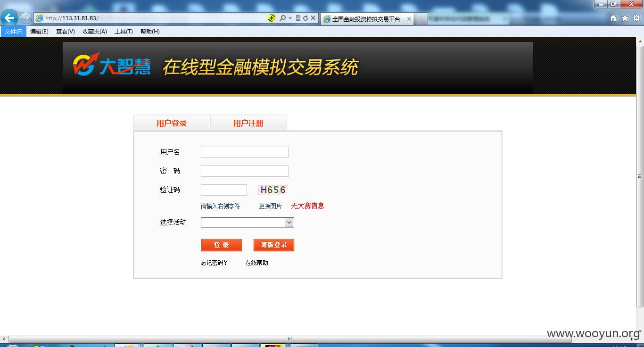
Task: Click the 更换图片 link
Action: point(270,206)
